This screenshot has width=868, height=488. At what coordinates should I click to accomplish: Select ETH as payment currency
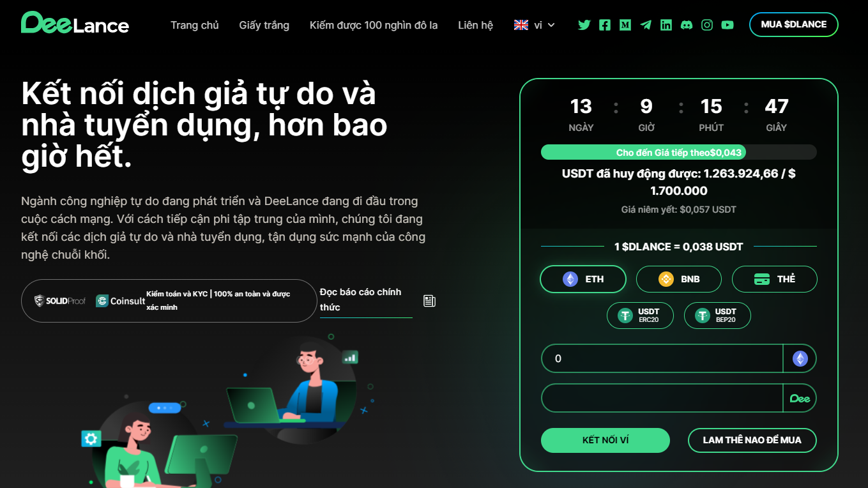click(583, 279)
